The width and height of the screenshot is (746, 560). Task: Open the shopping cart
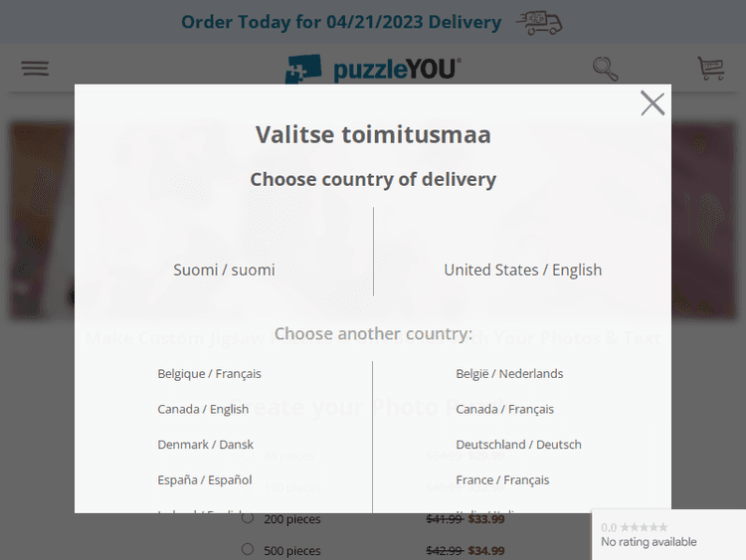(x=710, y=69)
